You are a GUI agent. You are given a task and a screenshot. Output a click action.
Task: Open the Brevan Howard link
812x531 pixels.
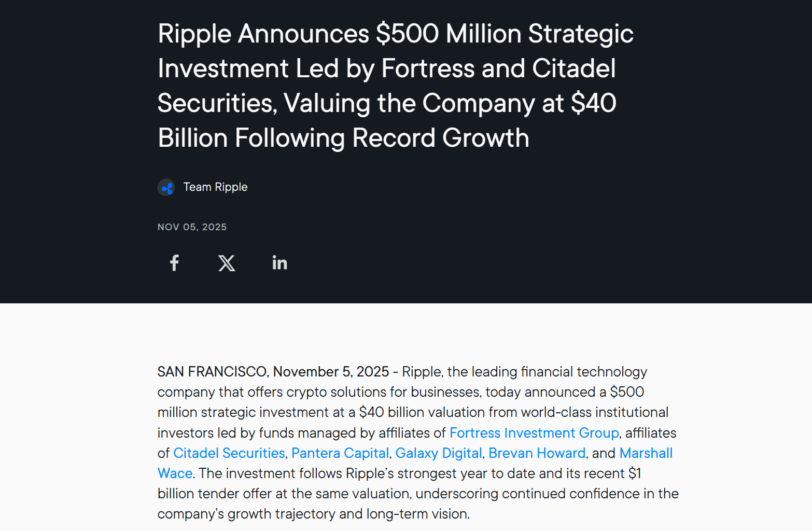point(537,453)
